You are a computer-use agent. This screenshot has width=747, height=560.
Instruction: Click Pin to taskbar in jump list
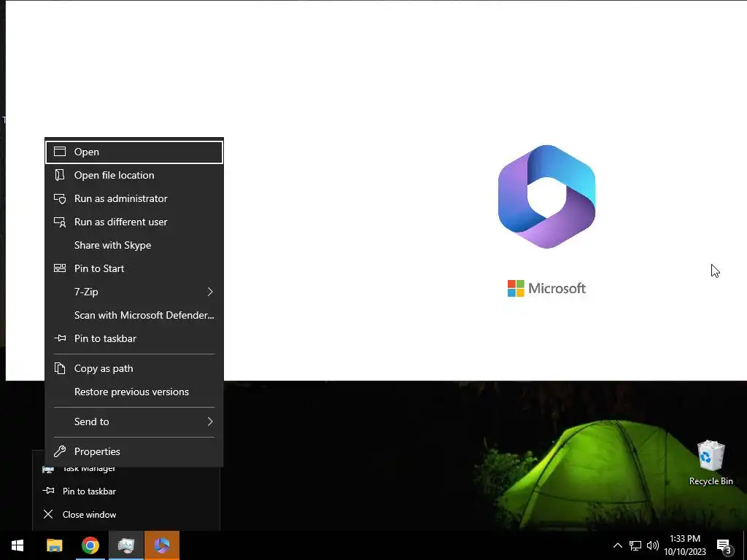[126, 491]
